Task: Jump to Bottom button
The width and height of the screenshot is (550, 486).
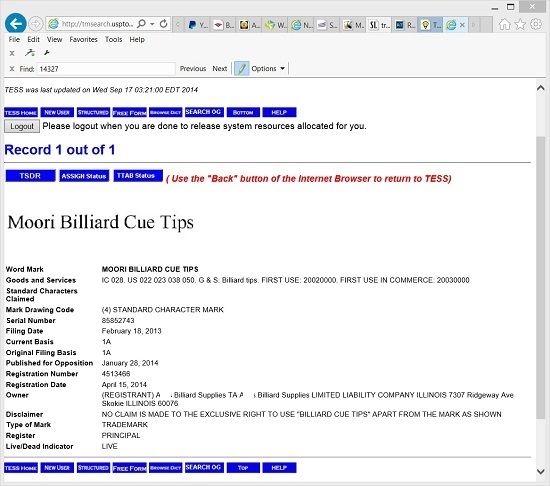Action: point(243,112)
